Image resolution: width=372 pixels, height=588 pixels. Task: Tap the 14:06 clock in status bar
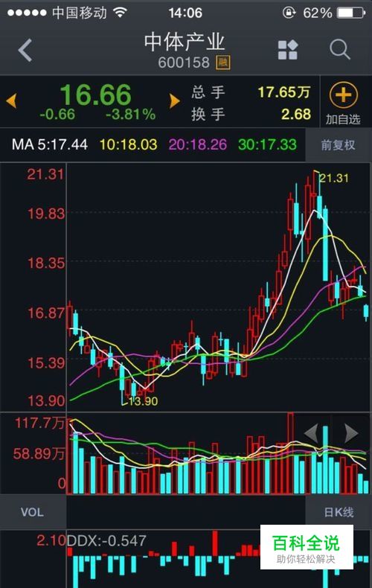pyautogui.click(x=185, y=13)
